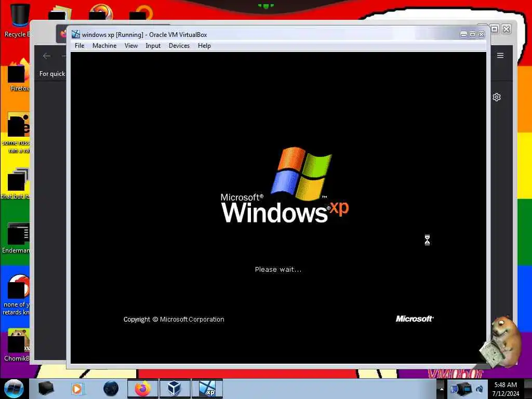
Task: Close the windows xp VirtualBox window
Action: coord(482,34)
